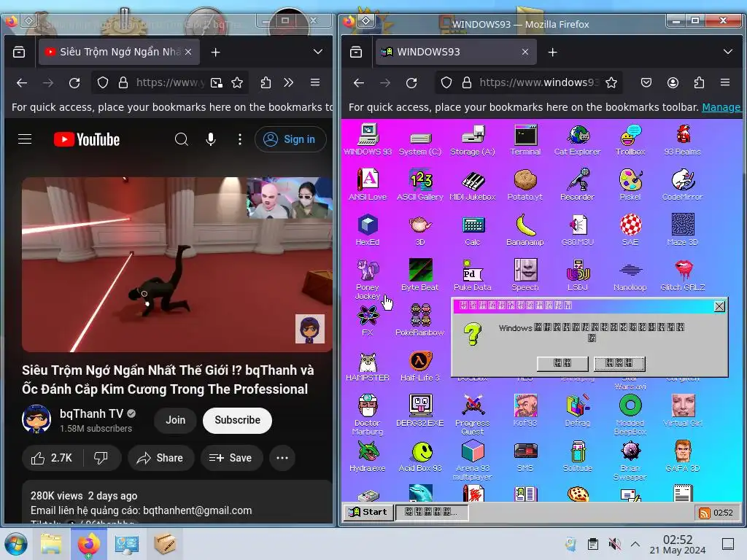Launch Bananamp banana icon
The width and height of the screenshot is (747, 560).
coord(525,230)
